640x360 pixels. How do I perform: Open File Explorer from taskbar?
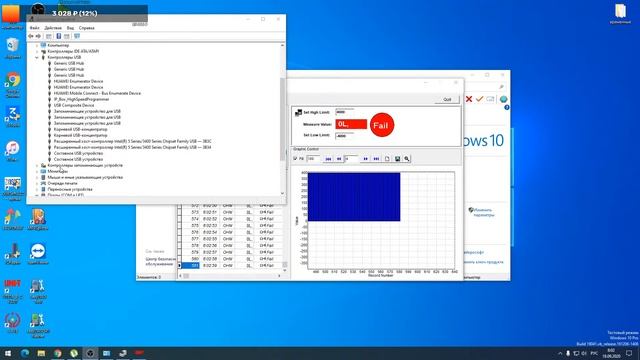click(41, 353)
